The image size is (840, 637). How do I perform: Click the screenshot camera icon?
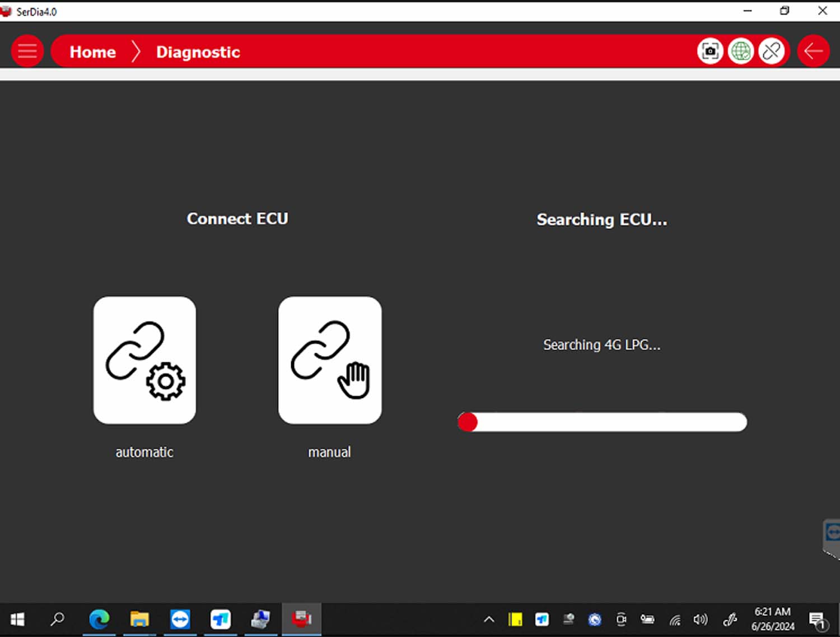click(x=710, y=51)
